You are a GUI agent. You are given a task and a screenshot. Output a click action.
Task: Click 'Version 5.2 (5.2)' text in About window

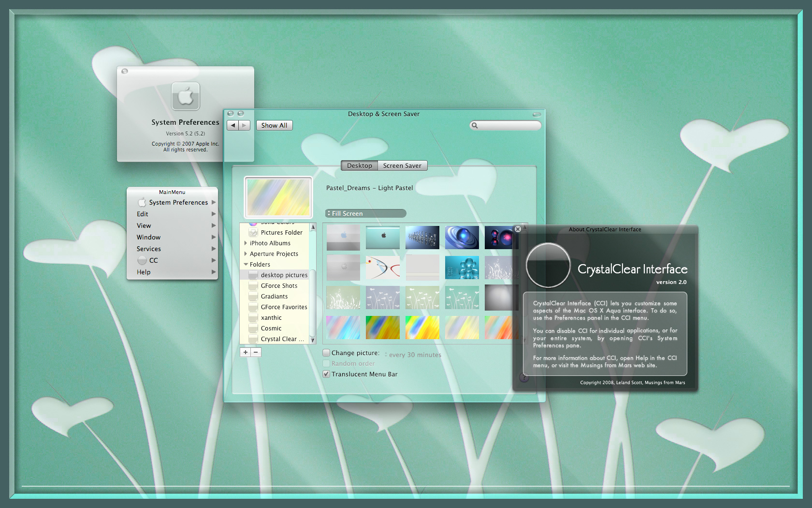pyautogui.click(x=186, y=134)
